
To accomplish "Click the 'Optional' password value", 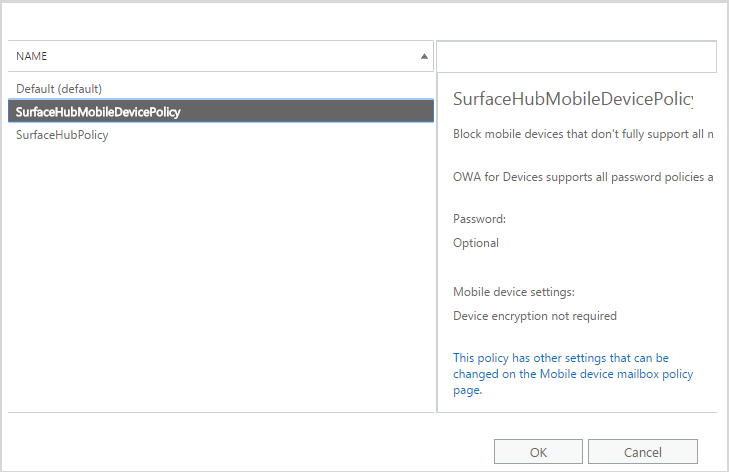I will (x=476, y=243).
